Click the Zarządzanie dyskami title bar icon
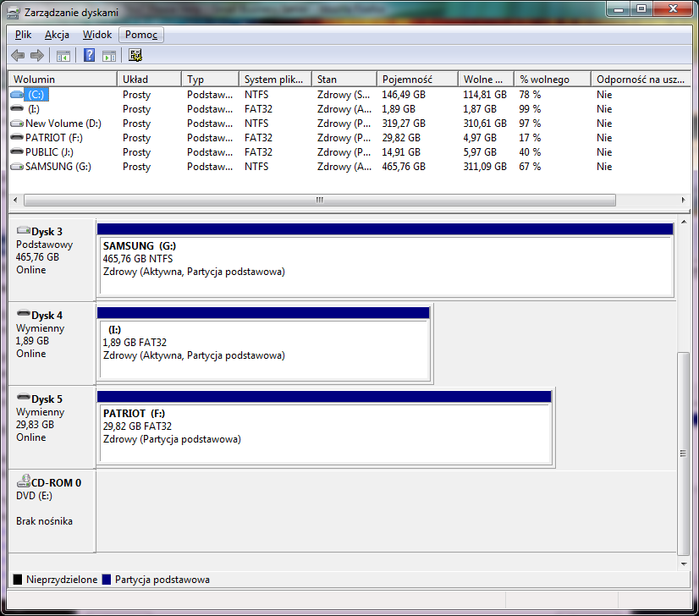Viewport: 699px width, 616px height. coord(14,13)
